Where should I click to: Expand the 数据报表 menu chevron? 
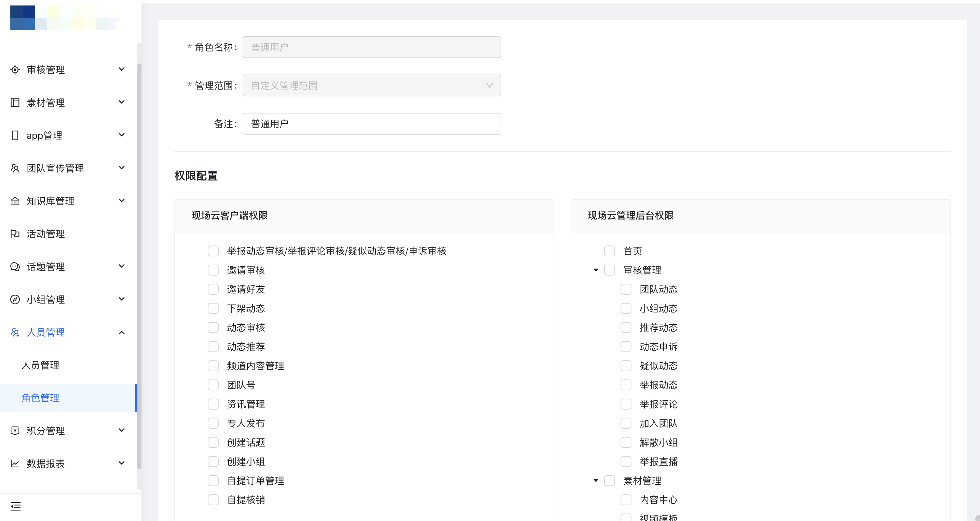click(x=122, y=463)
